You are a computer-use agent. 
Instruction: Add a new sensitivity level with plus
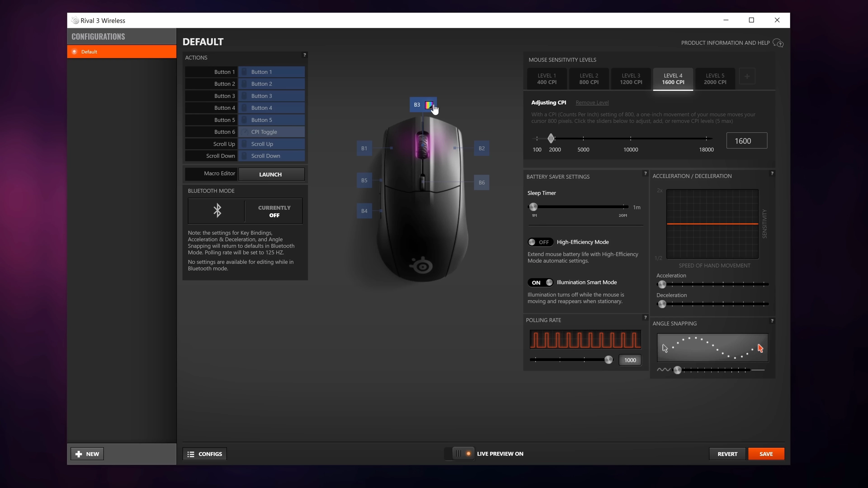click(747, 76)
